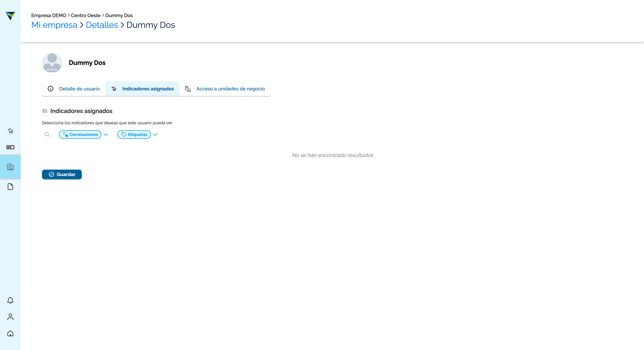644x350 pixels.
Task: Click the search magnifier icon
Action: click(x=47, y=135)
